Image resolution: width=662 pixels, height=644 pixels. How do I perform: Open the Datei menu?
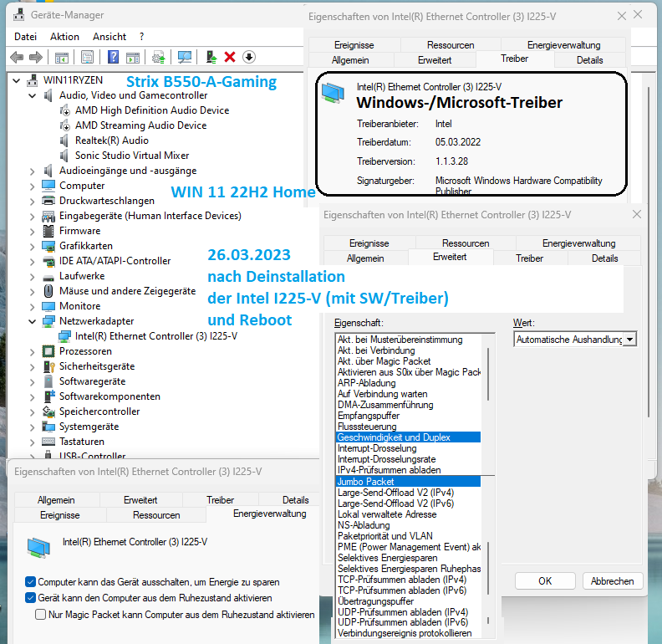(x=25, y=37)
